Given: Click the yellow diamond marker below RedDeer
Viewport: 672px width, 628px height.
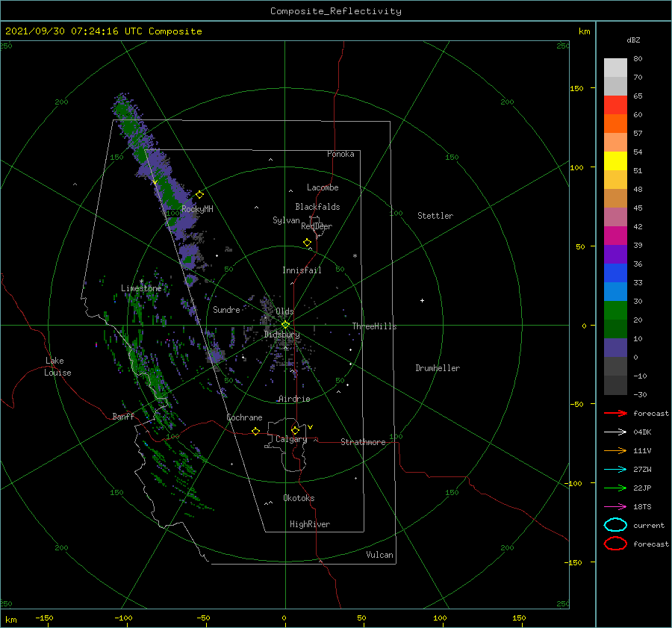Looking at the screenshot, I should (x=308, y=243).
